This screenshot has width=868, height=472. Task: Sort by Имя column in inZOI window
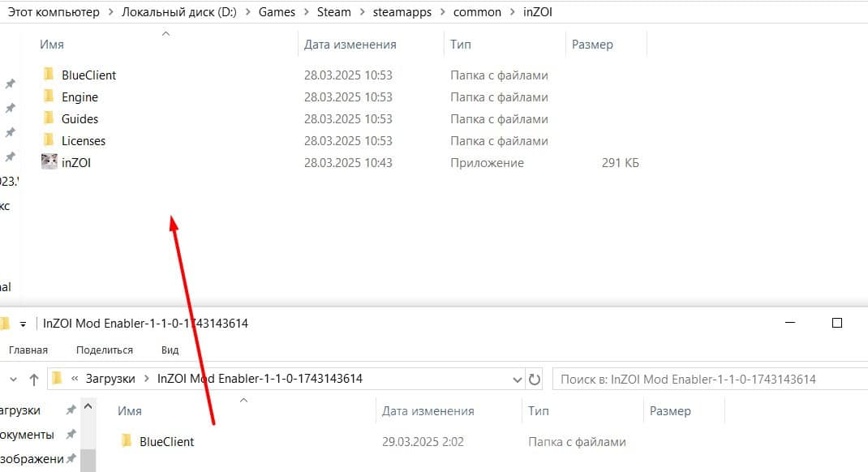coord(51,45)
